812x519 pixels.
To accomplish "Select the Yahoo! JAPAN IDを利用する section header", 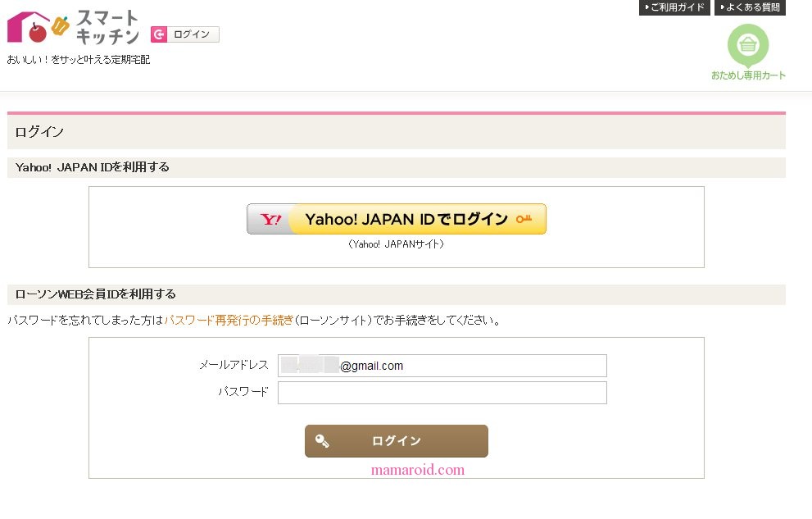I will [x=93, y=167].
